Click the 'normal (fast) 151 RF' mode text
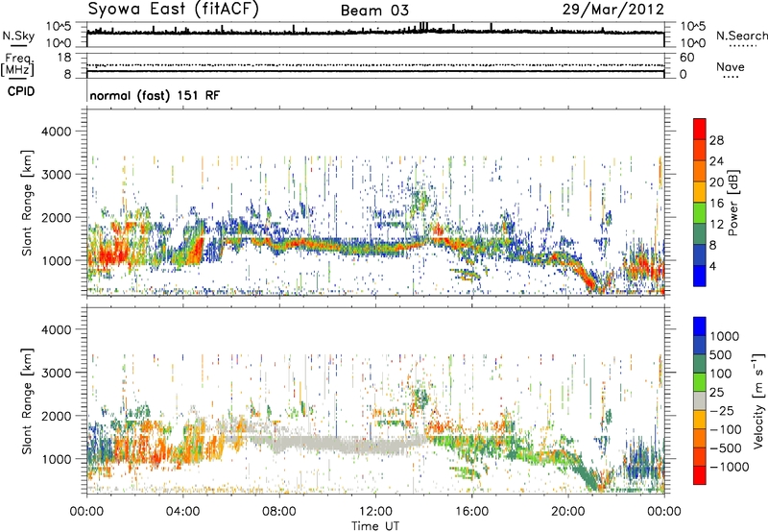 [x=155, y=95]
